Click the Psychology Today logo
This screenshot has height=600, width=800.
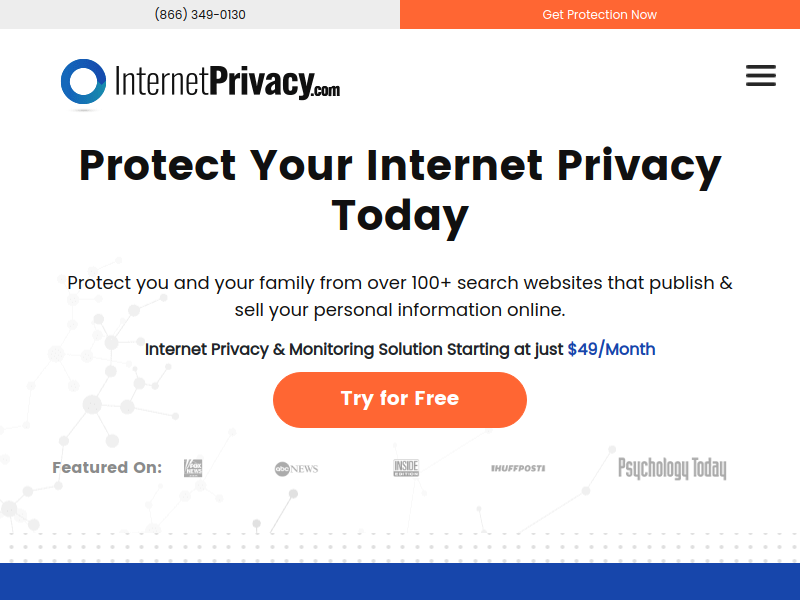pos(672,468)
